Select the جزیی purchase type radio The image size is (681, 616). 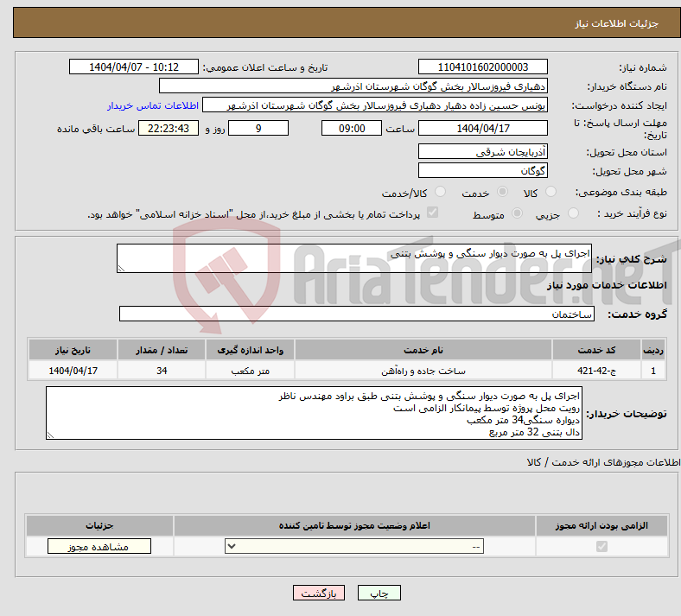point(573,213)
